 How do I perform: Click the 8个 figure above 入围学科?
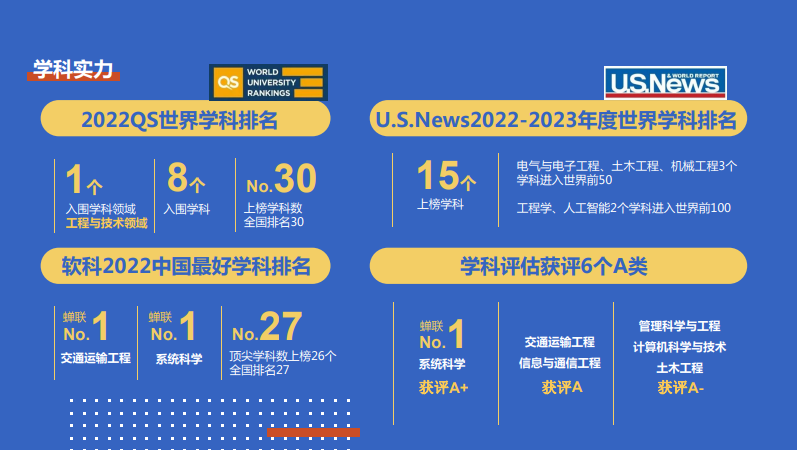click(186, 177)
